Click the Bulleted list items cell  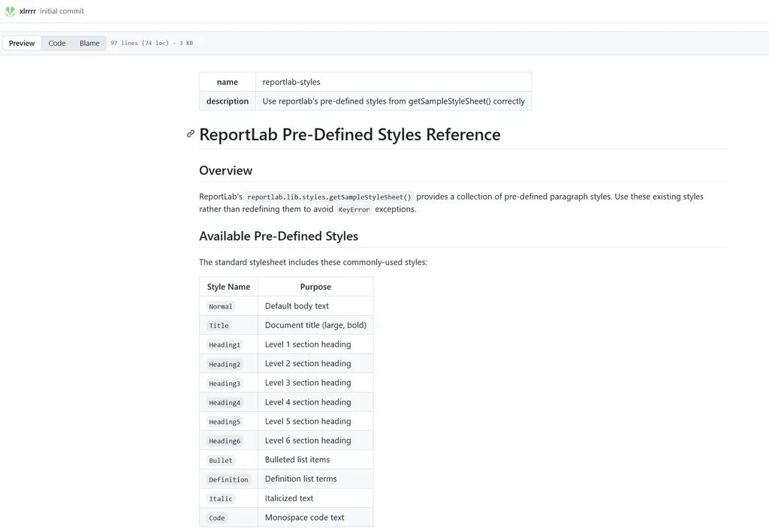(315, 460)
